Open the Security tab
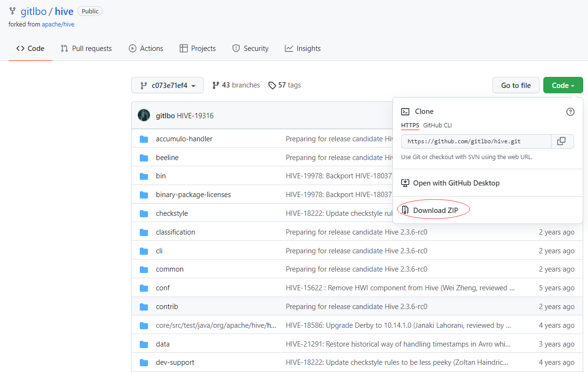 coord(250,49)
